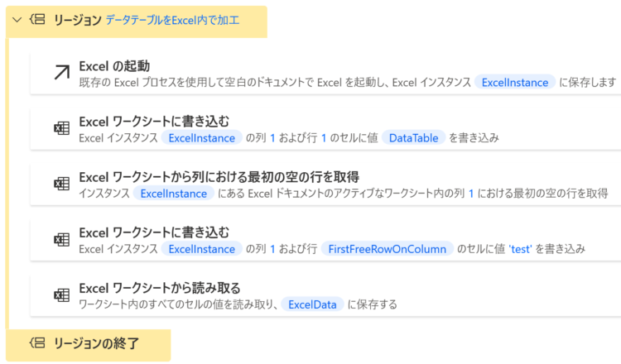Click ExcelInstance variable in Excel の起動 action
The width and height of the screenshot is (621, 364).
pyautogui.click(x=515, y=82)
